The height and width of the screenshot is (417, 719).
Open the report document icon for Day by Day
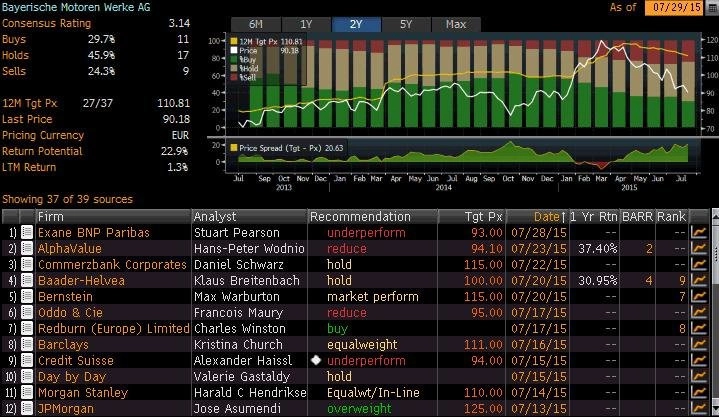(27, 377)
